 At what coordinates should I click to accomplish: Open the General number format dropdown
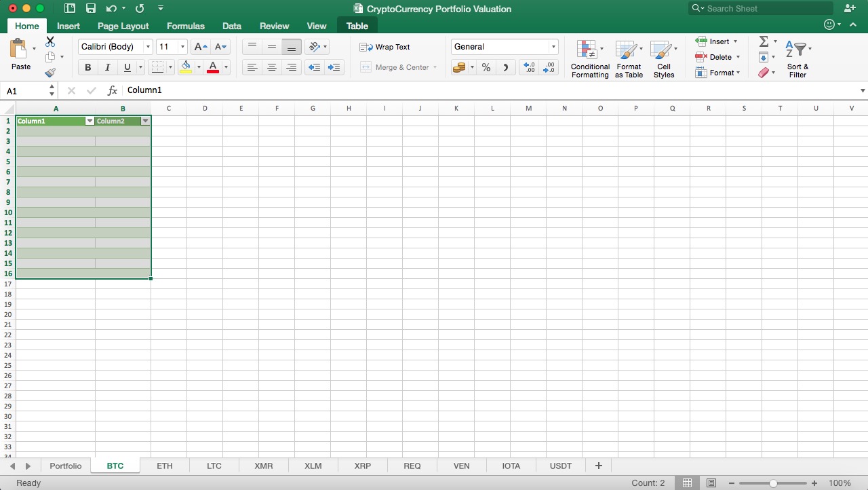[554, 46]
